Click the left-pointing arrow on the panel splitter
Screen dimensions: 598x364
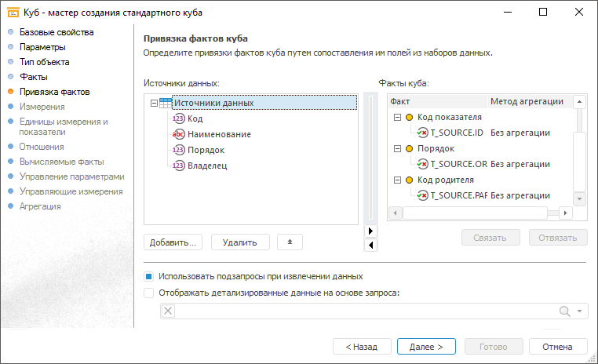coord(372,245)
